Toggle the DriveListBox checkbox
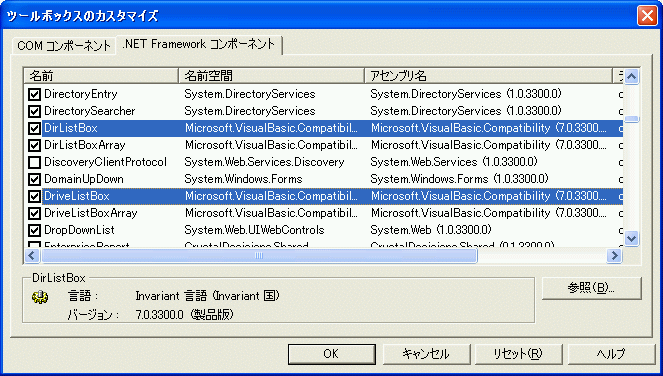The width and height of the screenshot is (663, 376). 34,196
